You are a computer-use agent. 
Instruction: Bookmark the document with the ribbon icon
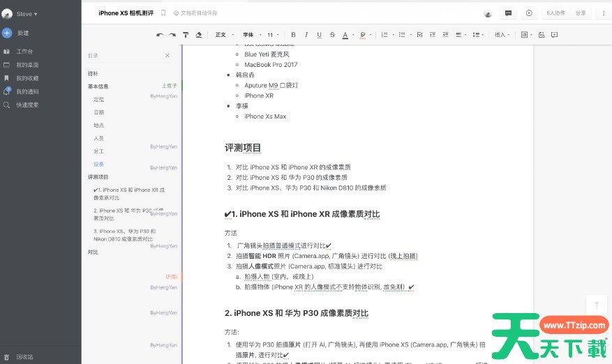tap(163, 13)
